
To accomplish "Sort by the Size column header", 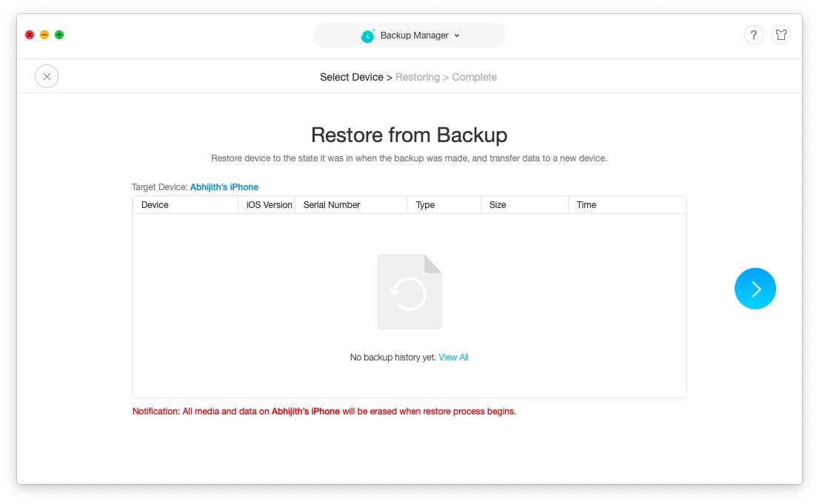I will click(x=524, y=205).
